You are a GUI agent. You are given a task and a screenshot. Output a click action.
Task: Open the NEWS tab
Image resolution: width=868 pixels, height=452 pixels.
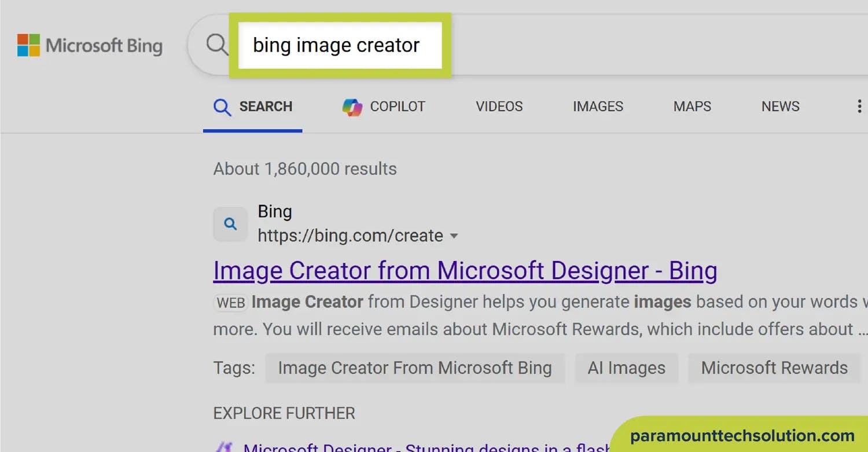(x=780, y=106)
